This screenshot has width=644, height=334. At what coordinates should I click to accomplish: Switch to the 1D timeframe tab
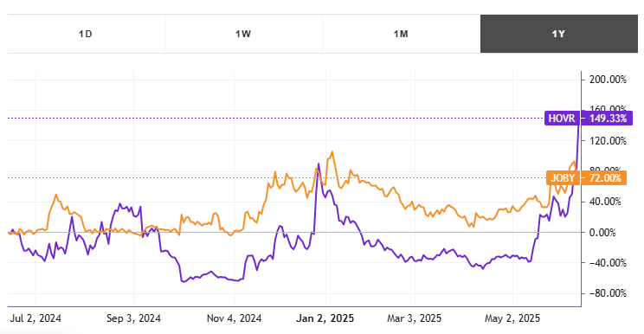pos(86,34)
